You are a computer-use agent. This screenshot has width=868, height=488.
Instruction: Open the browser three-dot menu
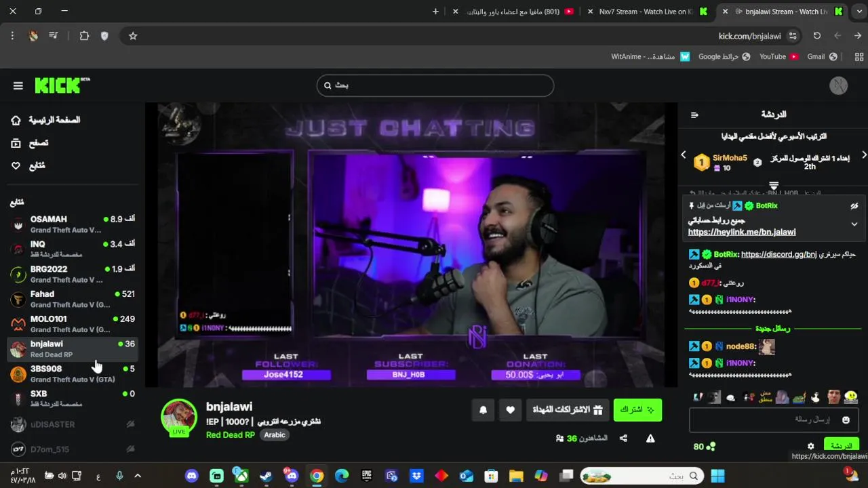pyautogui.click(x=12, y=36)
